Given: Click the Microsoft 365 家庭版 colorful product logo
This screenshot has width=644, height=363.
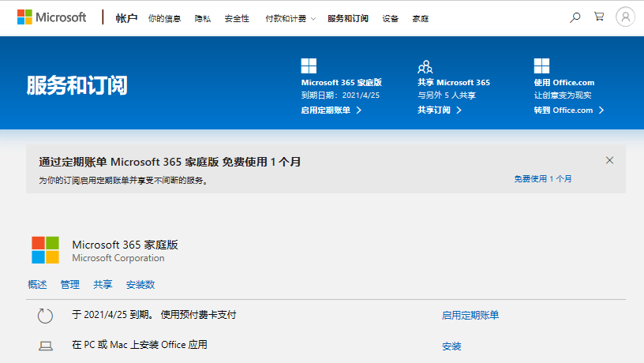Looking at the screenshot, I should (45, 250).
